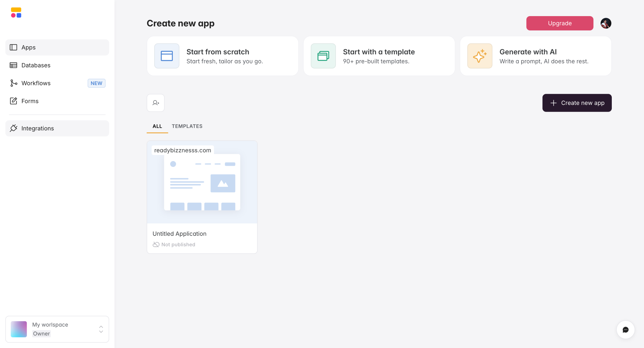
Task: Click the Start from scratch window icon
Action: (x=167, y=56)
